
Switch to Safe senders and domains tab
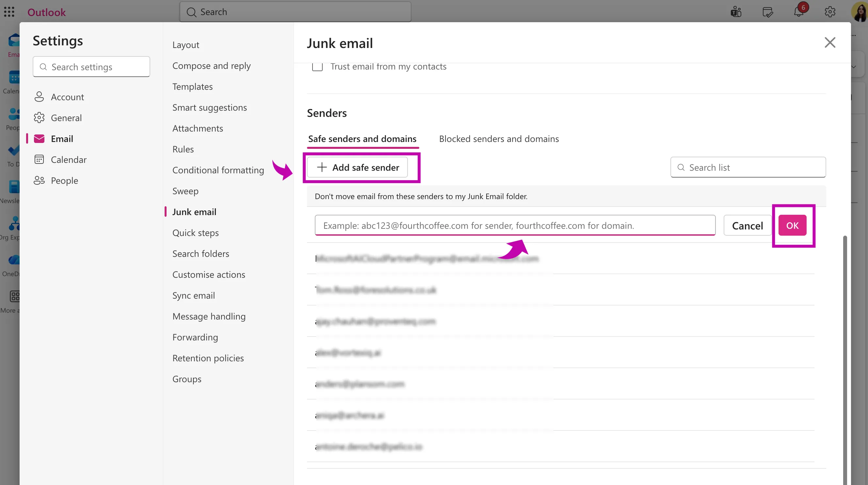[x=362, y=139]
